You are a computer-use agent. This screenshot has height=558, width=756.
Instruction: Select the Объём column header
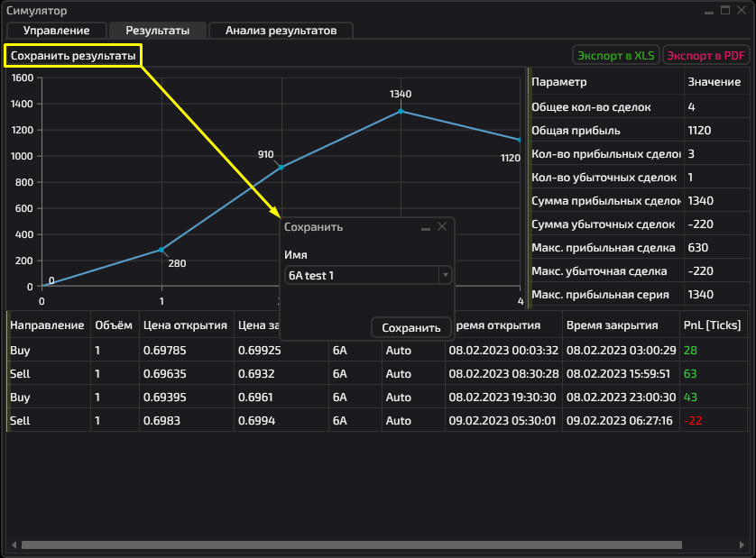tap(115, 325)
